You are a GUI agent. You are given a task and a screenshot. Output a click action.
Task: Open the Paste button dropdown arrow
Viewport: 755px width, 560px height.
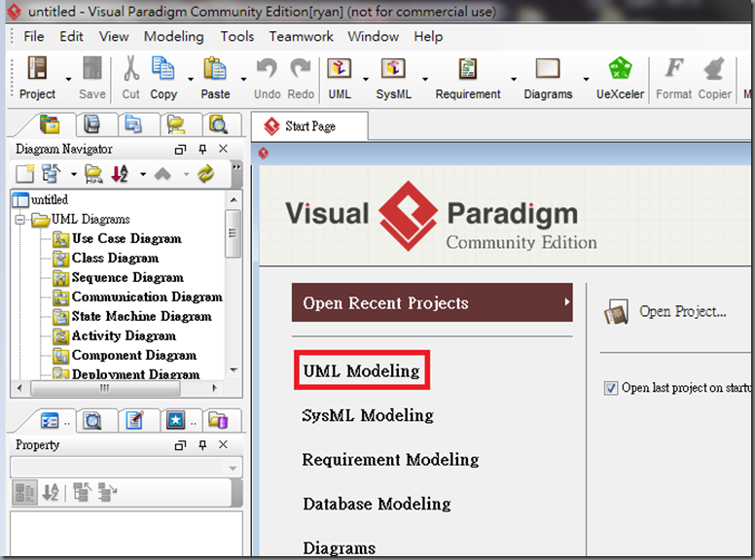243,79
